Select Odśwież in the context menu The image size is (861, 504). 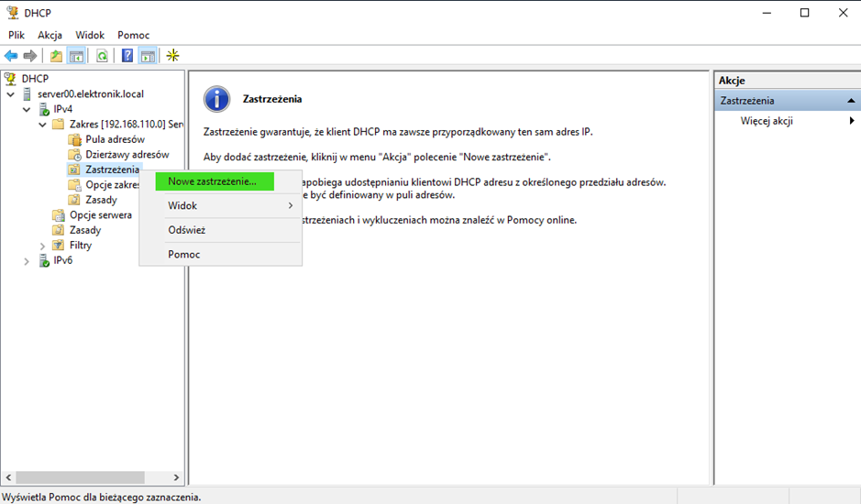click(x=186, y=230)
